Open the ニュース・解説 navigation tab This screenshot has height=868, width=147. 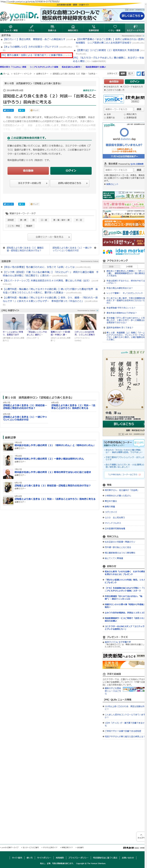pos(10,28)
